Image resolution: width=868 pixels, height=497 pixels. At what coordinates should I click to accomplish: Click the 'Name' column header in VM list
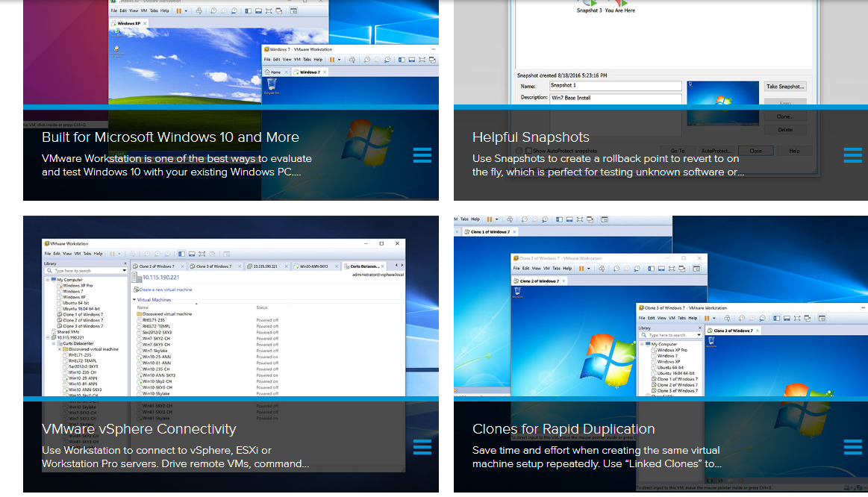tap(143, 307)
